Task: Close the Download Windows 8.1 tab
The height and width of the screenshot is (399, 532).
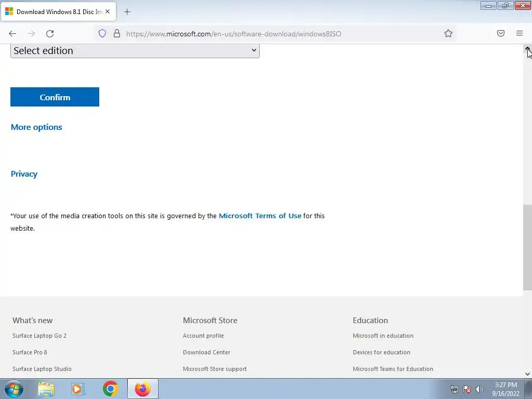Action: pos(108,11)
